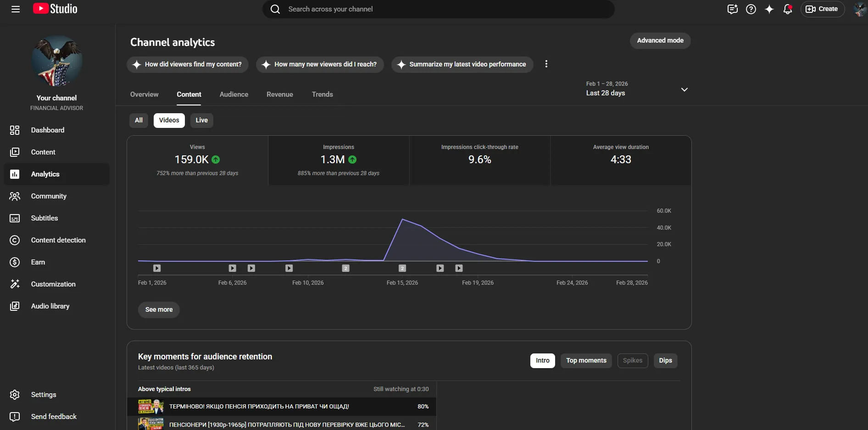Click the Advanced mode button

(x=660, y=41)
